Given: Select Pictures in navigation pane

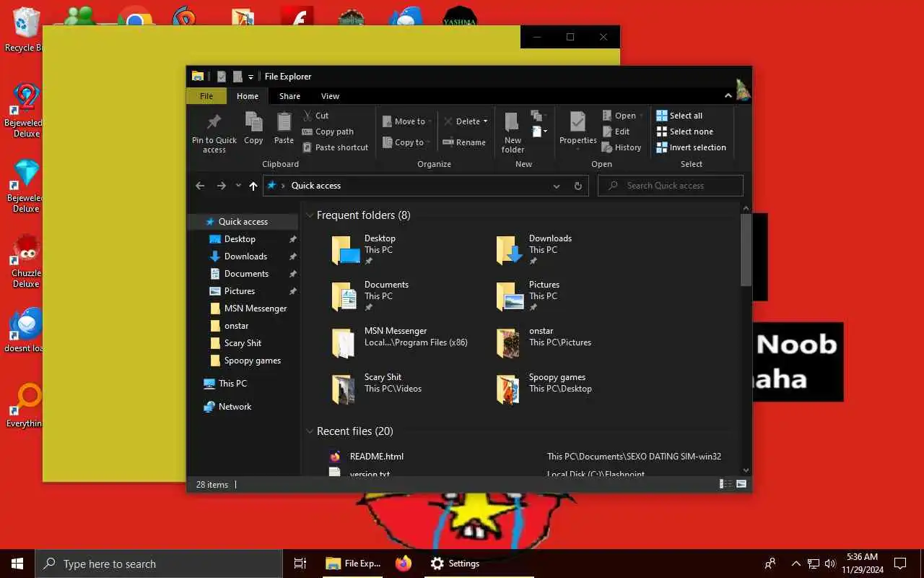Looking at the screenshot, I should [240, 291].
